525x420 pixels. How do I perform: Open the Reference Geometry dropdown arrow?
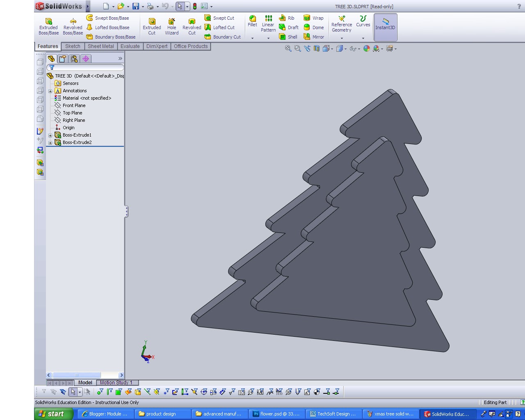[x=342, y=38]
